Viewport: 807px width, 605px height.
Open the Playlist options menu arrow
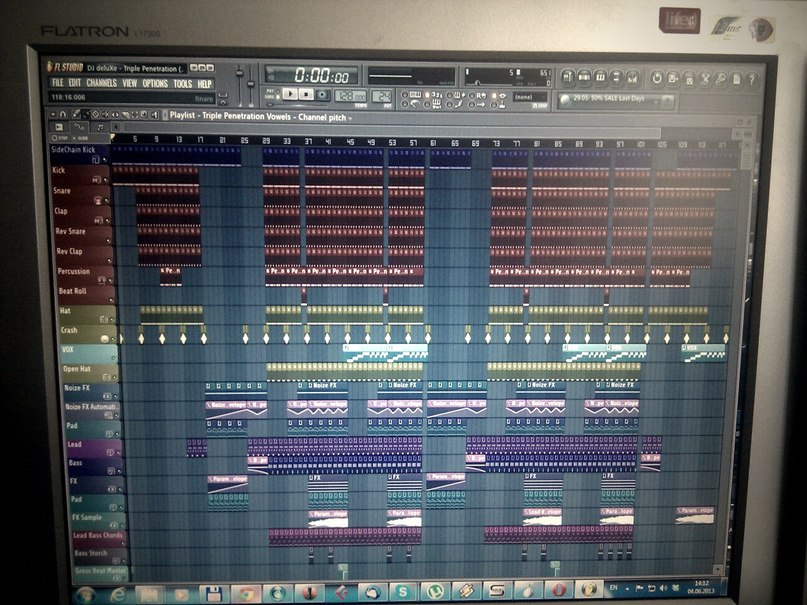53,114
